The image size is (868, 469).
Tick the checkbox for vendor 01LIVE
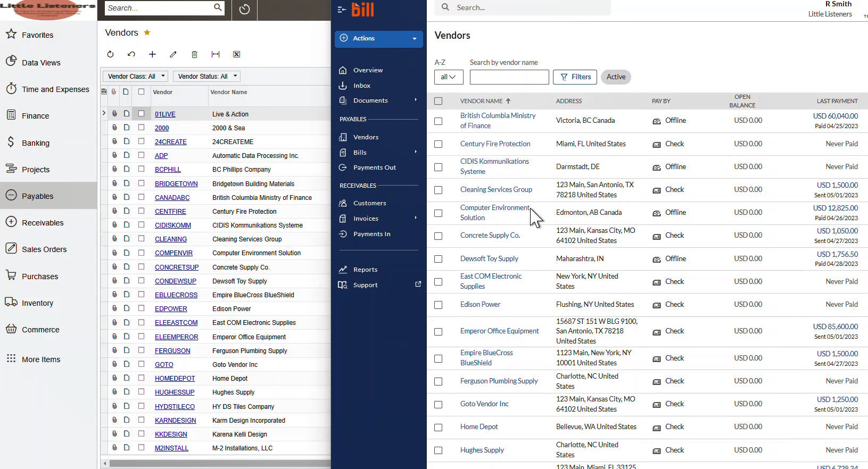(141, 113)
